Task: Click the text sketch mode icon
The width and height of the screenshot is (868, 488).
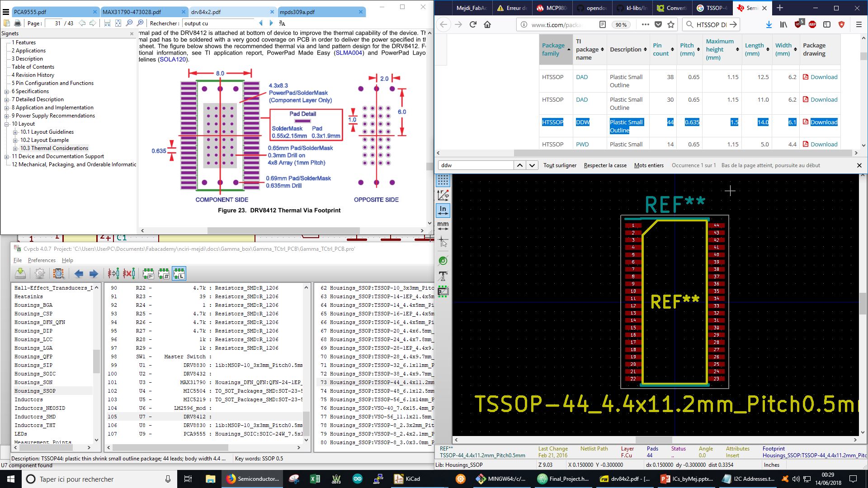Action: (x=443, y=276)
